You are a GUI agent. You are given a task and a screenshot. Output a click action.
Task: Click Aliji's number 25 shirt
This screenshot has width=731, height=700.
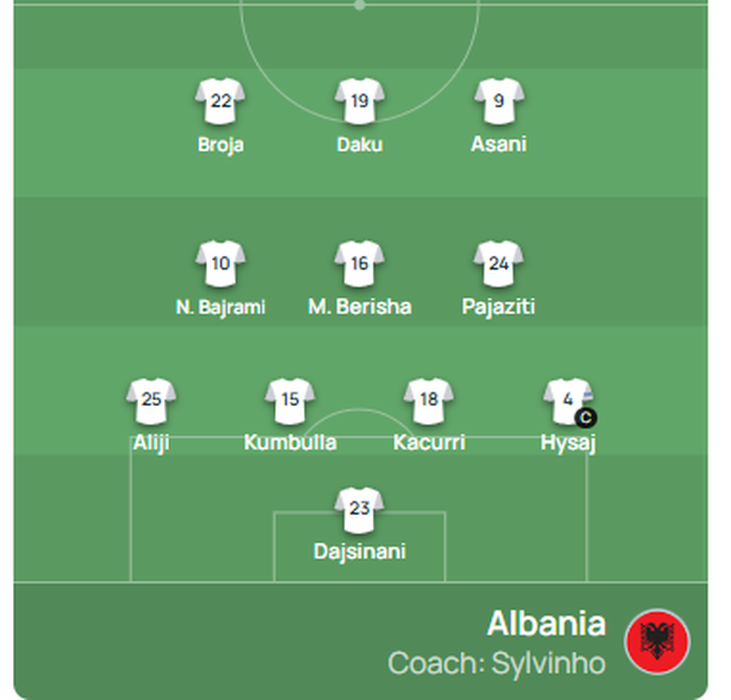click(x=151, y=401)
